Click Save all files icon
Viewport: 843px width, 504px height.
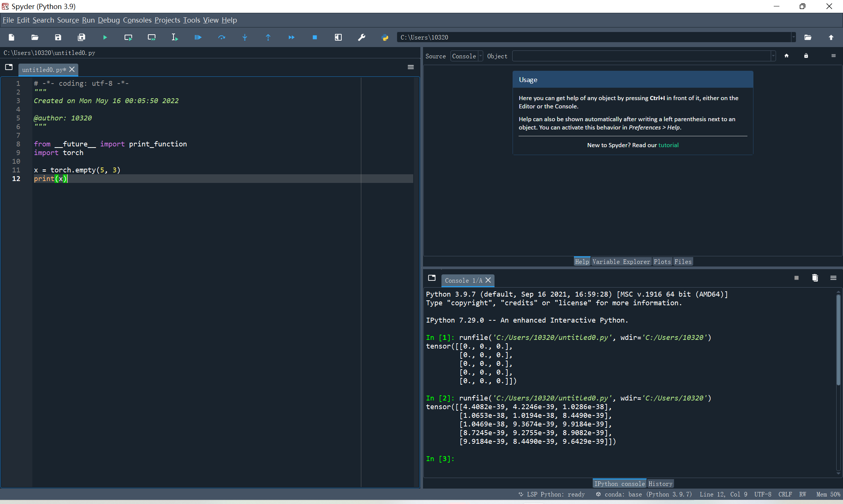pos(81,37)
